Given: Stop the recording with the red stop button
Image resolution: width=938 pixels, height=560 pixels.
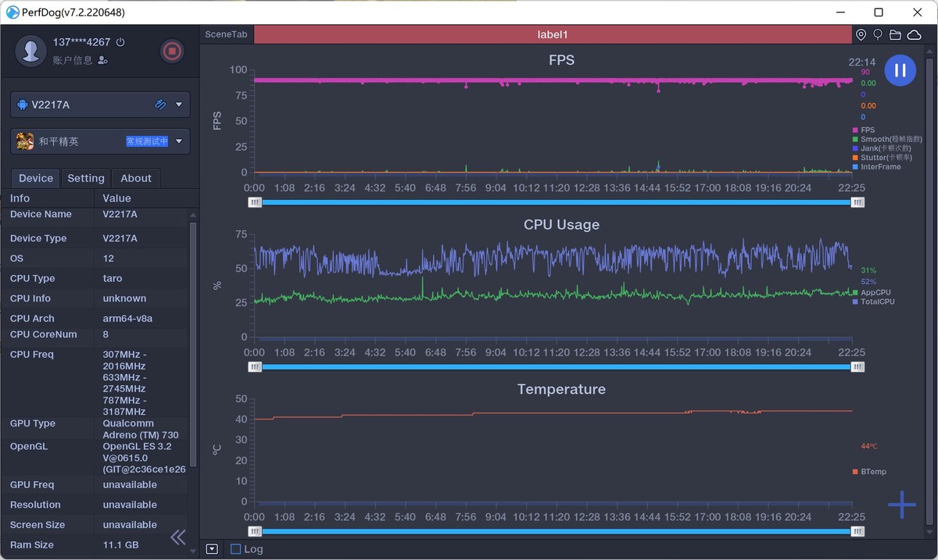Looking at the screenshot, I should 172,52.
